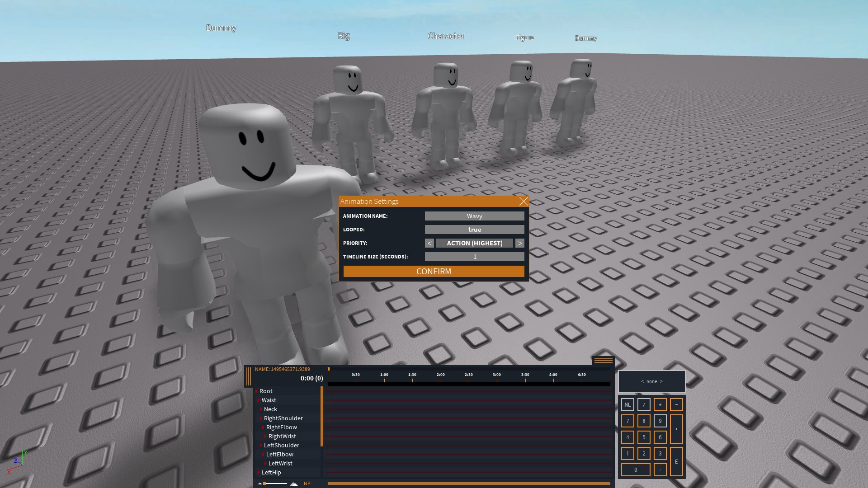Expand the LeftShoulder joint arrow
The width and height of the screenshot is (868, 488).
[x=261, y=446]
